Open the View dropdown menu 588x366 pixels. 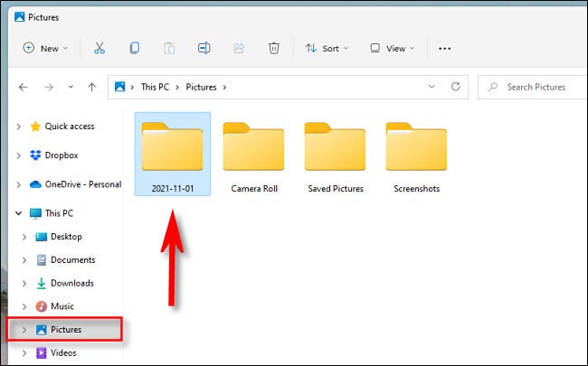point(393,48)
